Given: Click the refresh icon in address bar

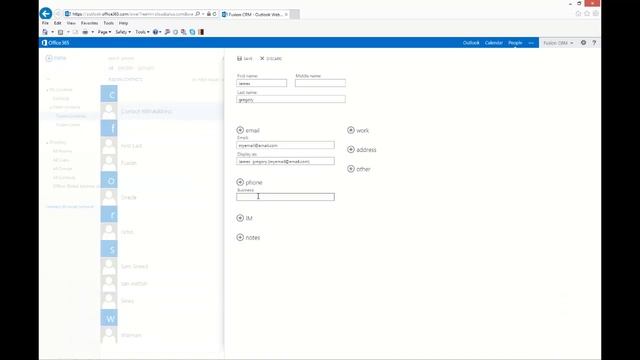Looking at the screenshot, I should [214, 14].
